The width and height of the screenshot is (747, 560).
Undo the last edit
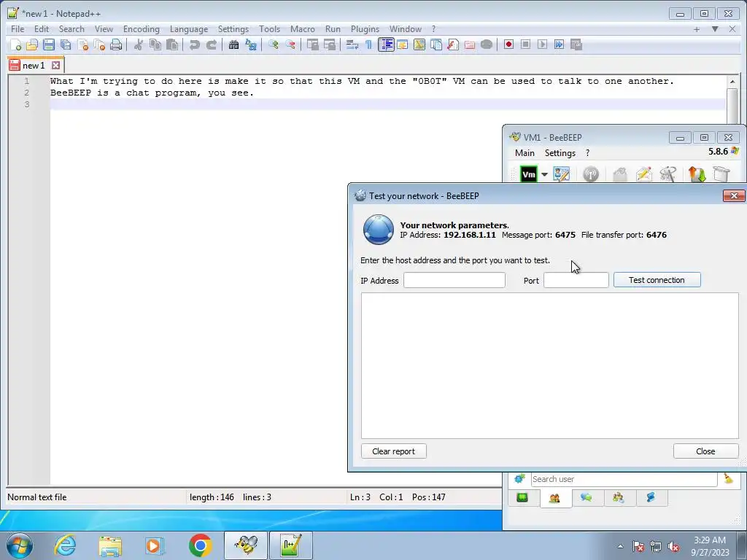[x=194, y=44]
